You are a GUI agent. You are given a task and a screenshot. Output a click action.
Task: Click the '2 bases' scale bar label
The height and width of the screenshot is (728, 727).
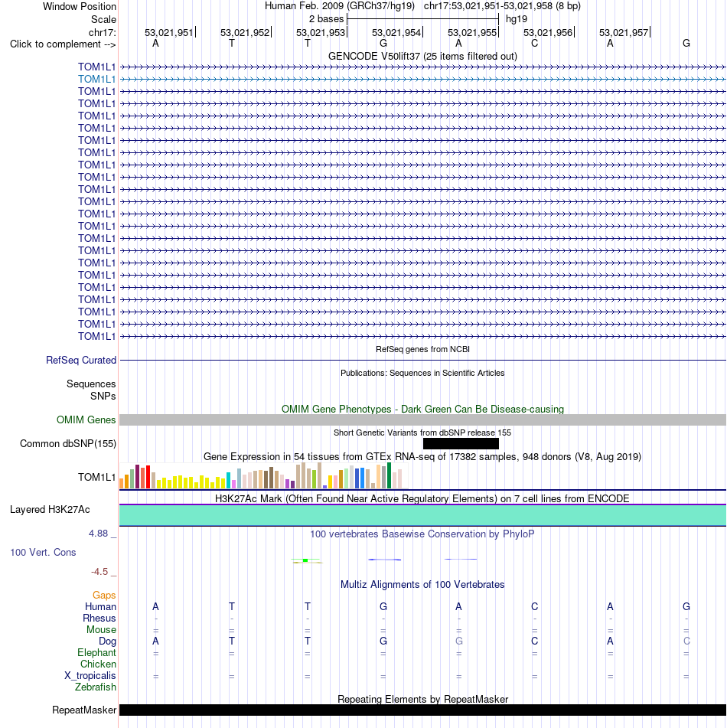326,19
